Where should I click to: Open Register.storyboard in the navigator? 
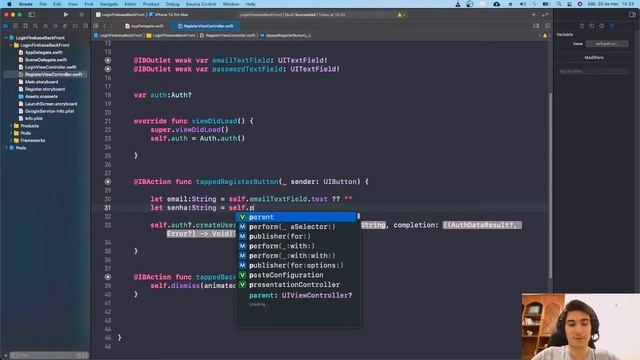tap(44, 89)
